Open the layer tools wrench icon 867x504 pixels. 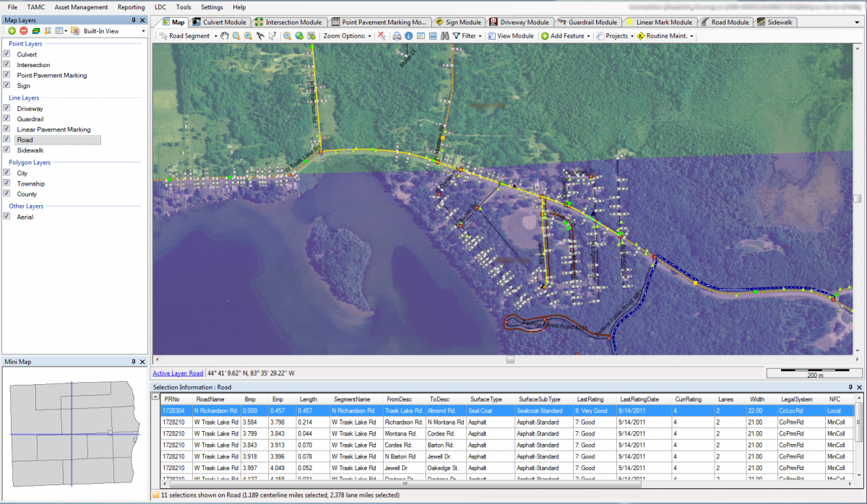[x=48, y=31]
